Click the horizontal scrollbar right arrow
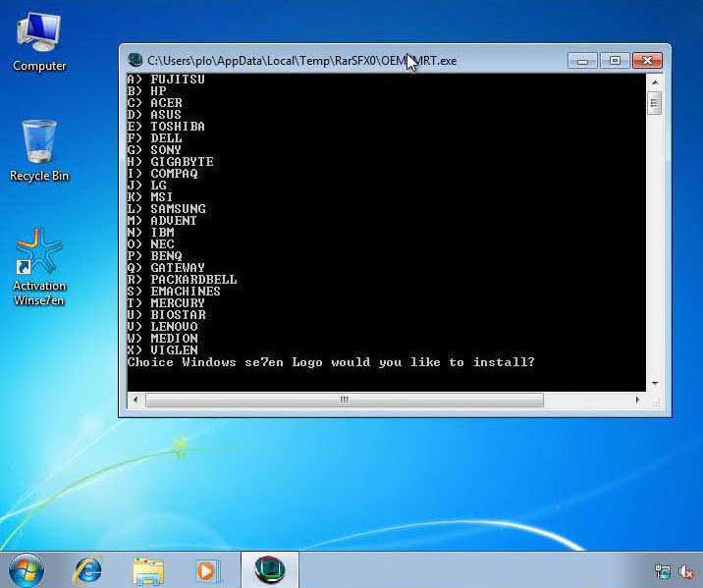Screen dimensions: 703x588 [637, 400]
